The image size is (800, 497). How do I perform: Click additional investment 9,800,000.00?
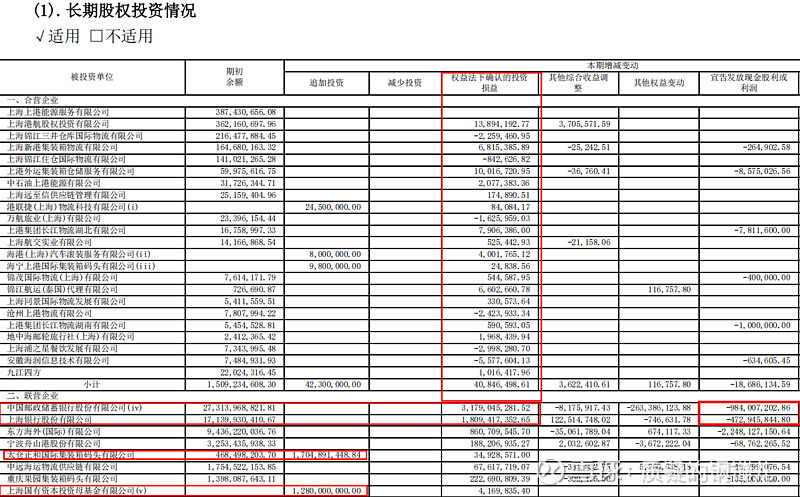pyautogui.click(x=335, y=266)
